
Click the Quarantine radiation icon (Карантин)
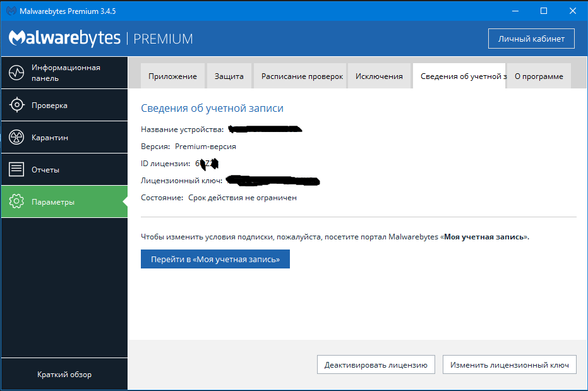click(16, 137)
